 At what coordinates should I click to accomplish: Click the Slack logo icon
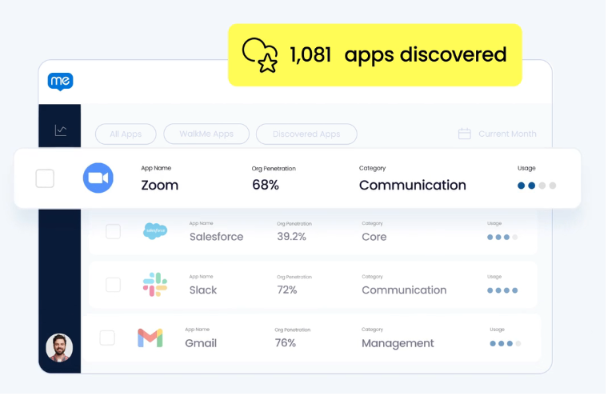coord(155,285)
